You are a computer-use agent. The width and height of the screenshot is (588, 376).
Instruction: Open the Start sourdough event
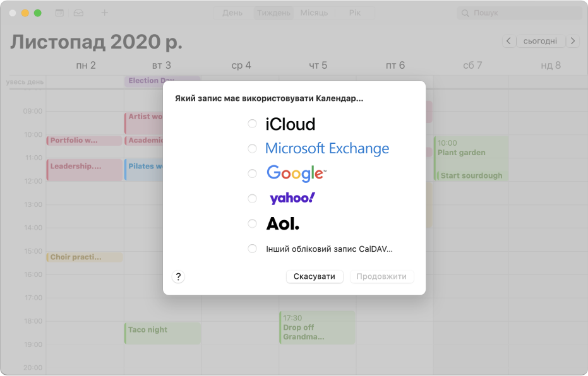click(x=472, y=175)
